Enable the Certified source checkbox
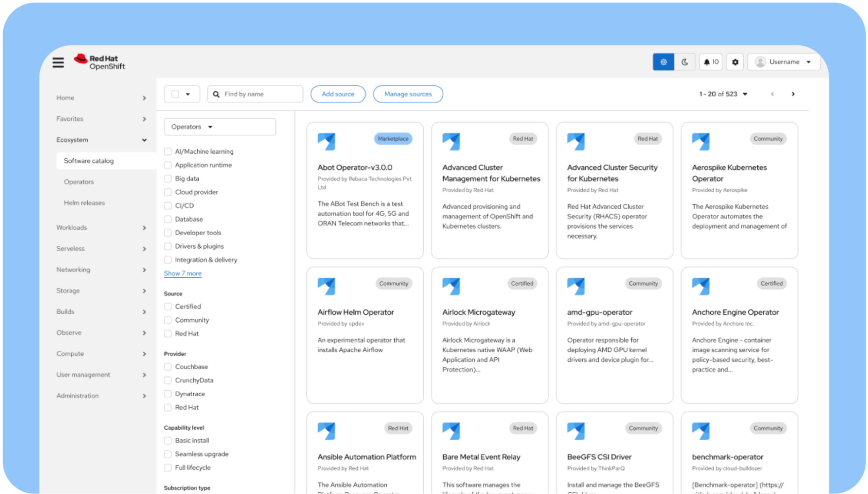 [168, 306]
